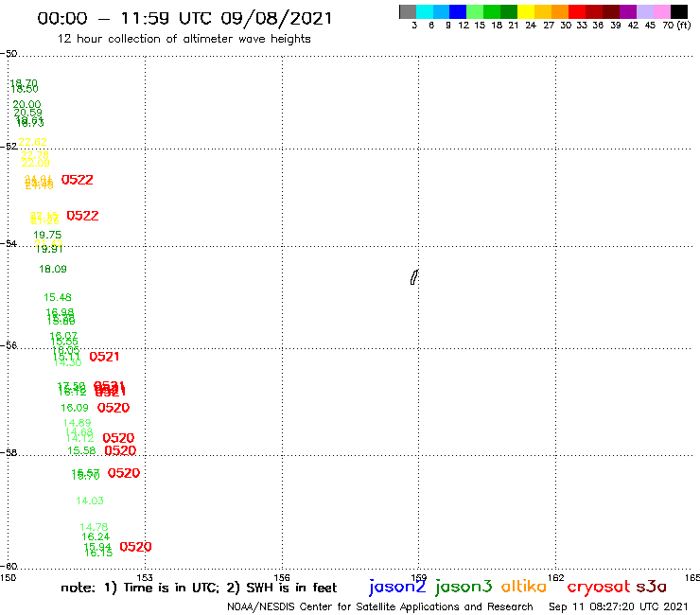
Task: Click the '-54' latitude axis label
Action: (x=9, y=243)
